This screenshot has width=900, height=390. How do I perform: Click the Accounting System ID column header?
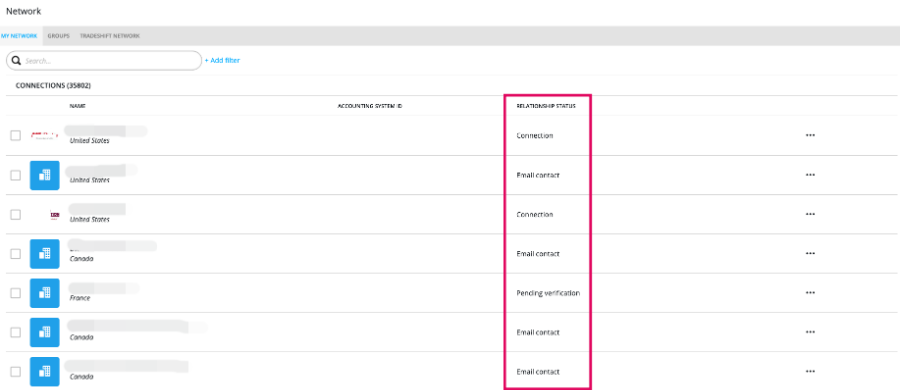(370, 106)
